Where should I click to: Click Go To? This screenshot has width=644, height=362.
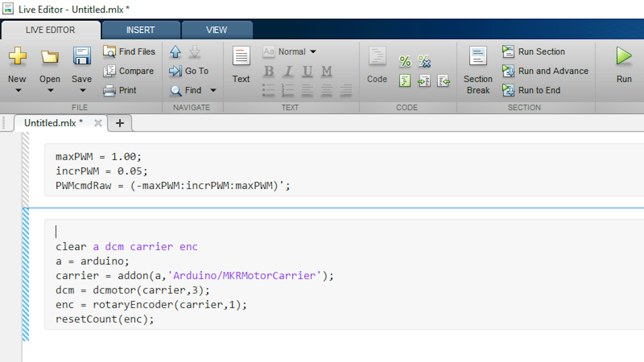pos(189,71)
